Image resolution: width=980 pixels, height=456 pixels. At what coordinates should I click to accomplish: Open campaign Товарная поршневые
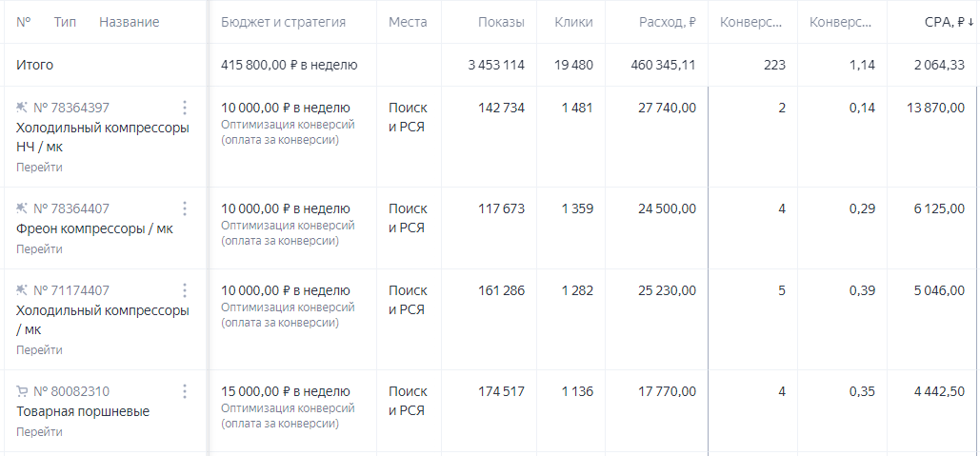[83, 411]
